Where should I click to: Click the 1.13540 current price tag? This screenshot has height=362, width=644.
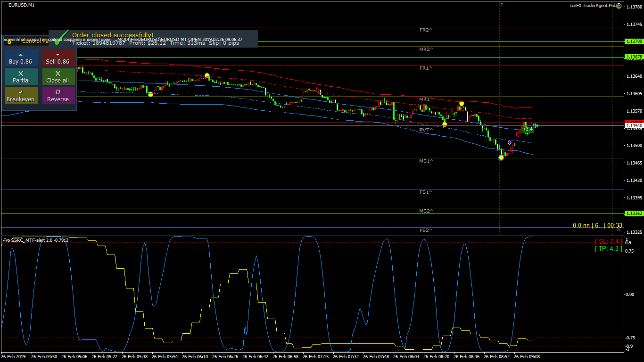coord(634,126)
